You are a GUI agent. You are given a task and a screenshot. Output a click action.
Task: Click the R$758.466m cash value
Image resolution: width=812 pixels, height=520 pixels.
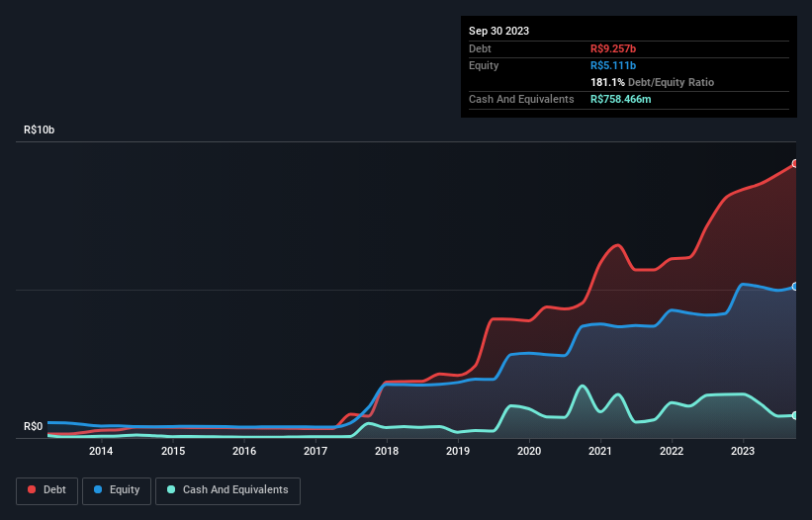620,99
